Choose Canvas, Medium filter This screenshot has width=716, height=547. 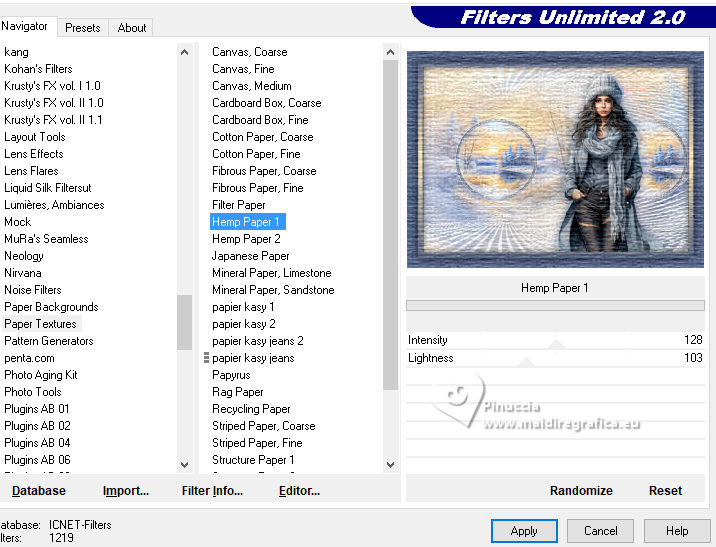point(252,86)
